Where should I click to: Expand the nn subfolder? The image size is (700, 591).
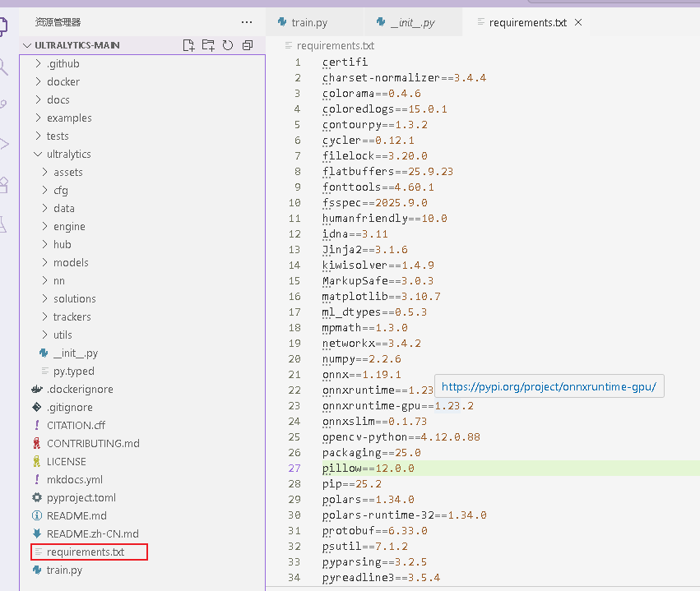click(x=59, y=280)
